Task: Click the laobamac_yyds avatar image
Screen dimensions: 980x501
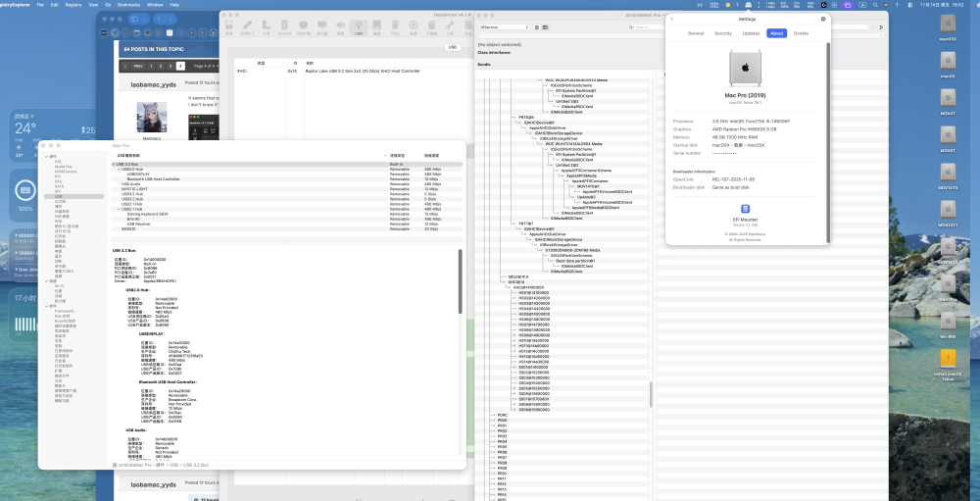Action: coord(152,117)
